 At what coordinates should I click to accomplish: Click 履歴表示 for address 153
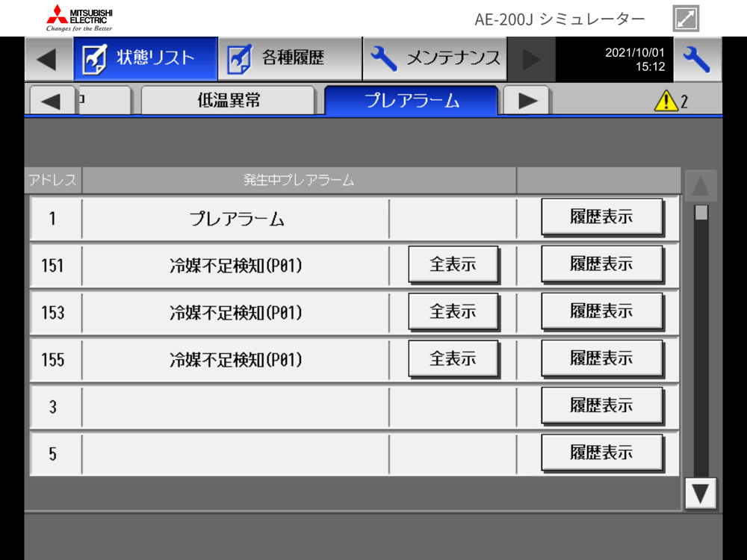(x=601, y=311)
